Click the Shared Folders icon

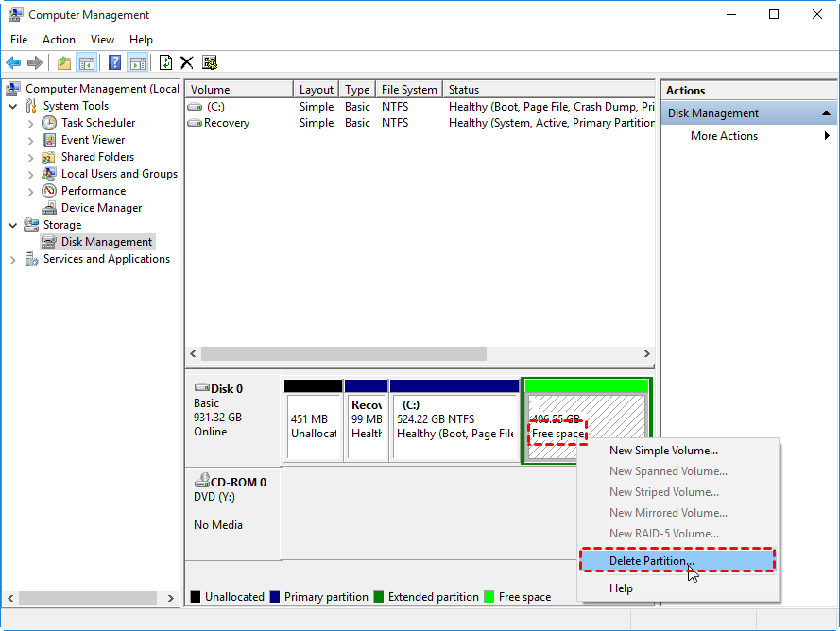tap(49, 157)
